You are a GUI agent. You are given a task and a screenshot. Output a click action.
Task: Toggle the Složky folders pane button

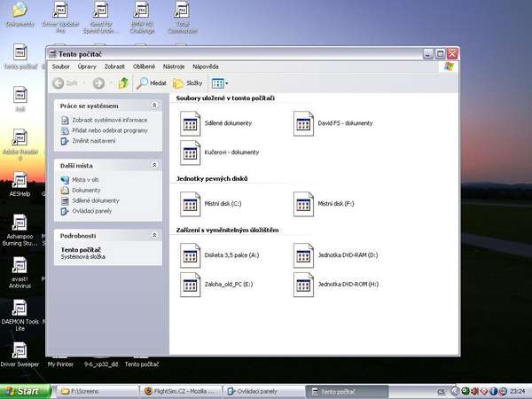(188, 83)
